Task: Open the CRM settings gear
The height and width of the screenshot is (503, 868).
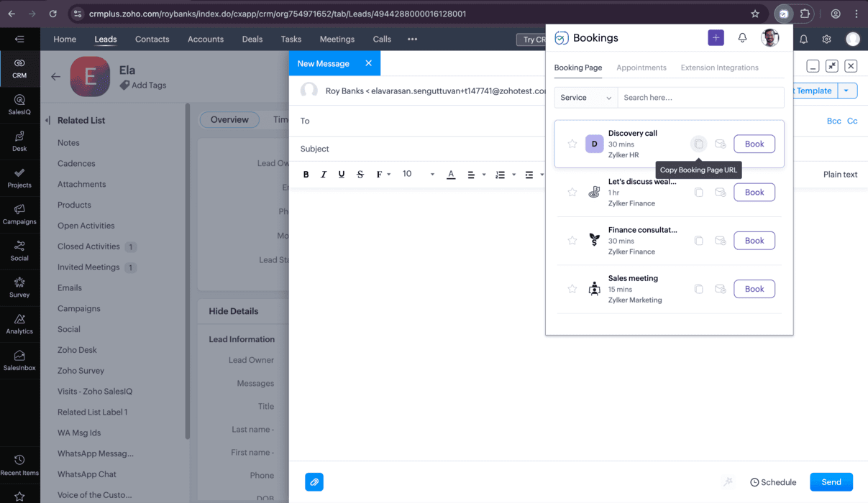Action: click(826, 40)
